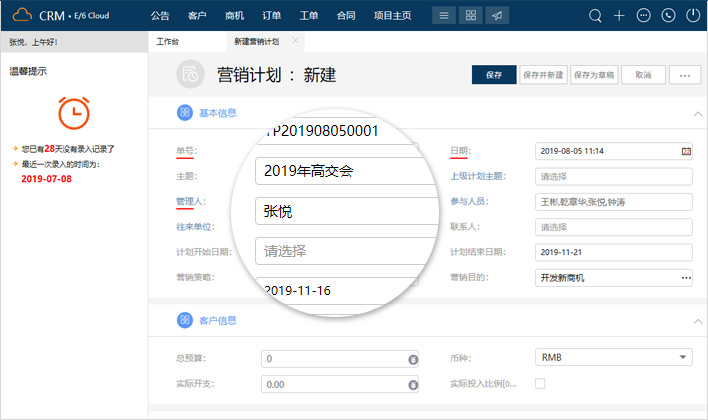Open calendar picker in 日期 field

point(686,151)
